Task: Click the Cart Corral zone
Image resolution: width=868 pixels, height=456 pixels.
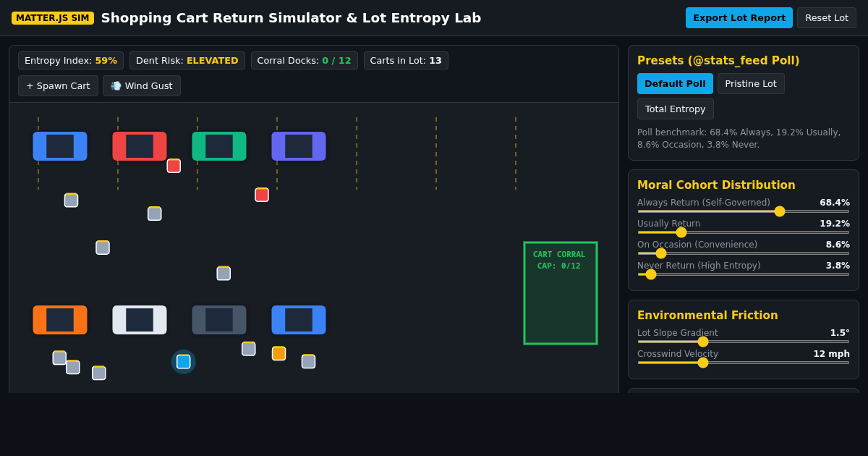Action: coord(561,293)
